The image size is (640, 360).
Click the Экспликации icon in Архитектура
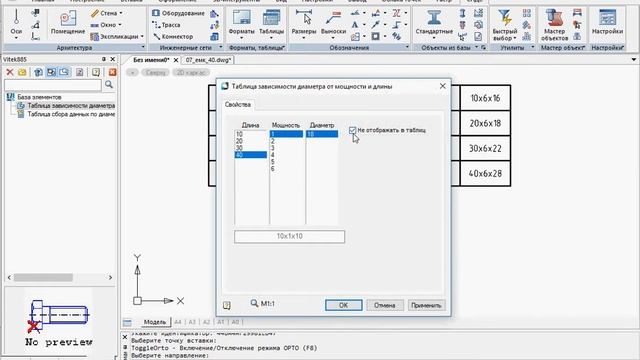[95, 37]
